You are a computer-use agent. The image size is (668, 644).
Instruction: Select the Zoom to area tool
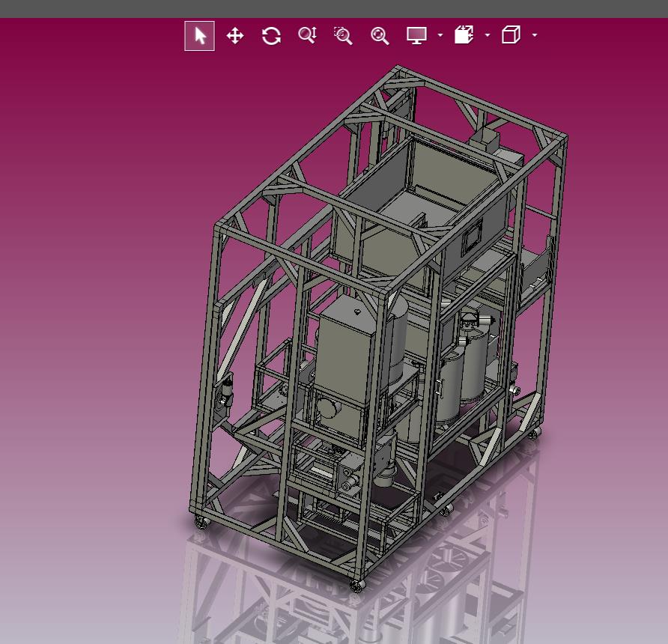coord(343,36)
